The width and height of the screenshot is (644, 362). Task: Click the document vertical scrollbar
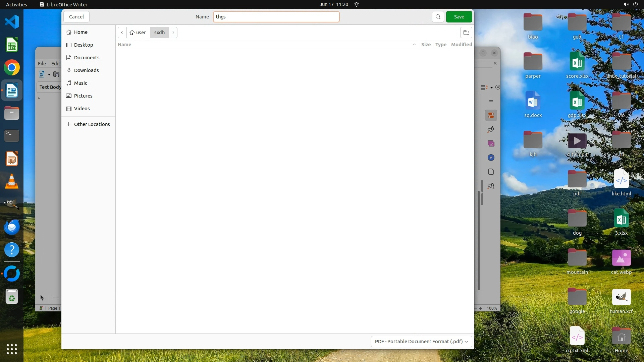click(x=479, y=240)
